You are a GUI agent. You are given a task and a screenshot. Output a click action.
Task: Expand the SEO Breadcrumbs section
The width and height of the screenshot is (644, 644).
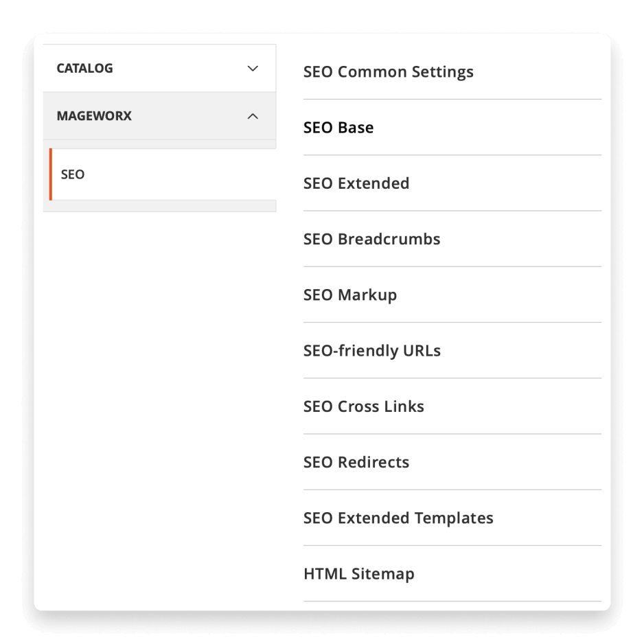[371, 239]
